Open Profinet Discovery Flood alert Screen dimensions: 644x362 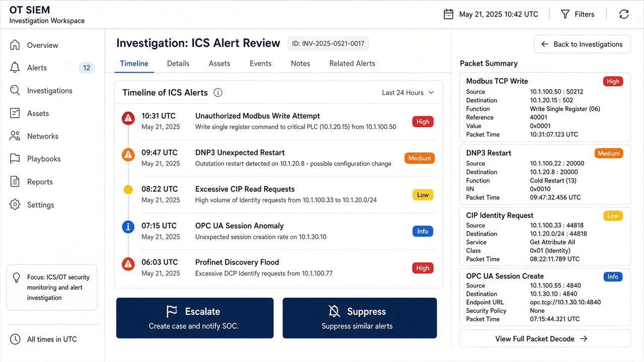point(237,262)
